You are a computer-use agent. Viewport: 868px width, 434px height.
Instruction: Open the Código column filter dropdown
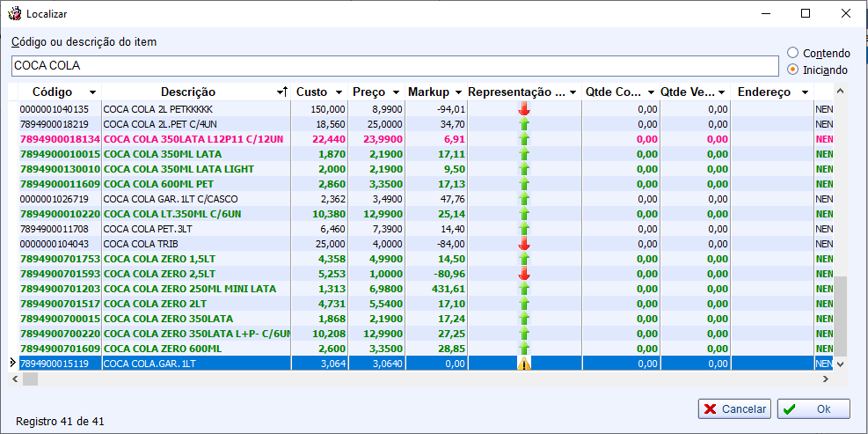pos(91,92)
